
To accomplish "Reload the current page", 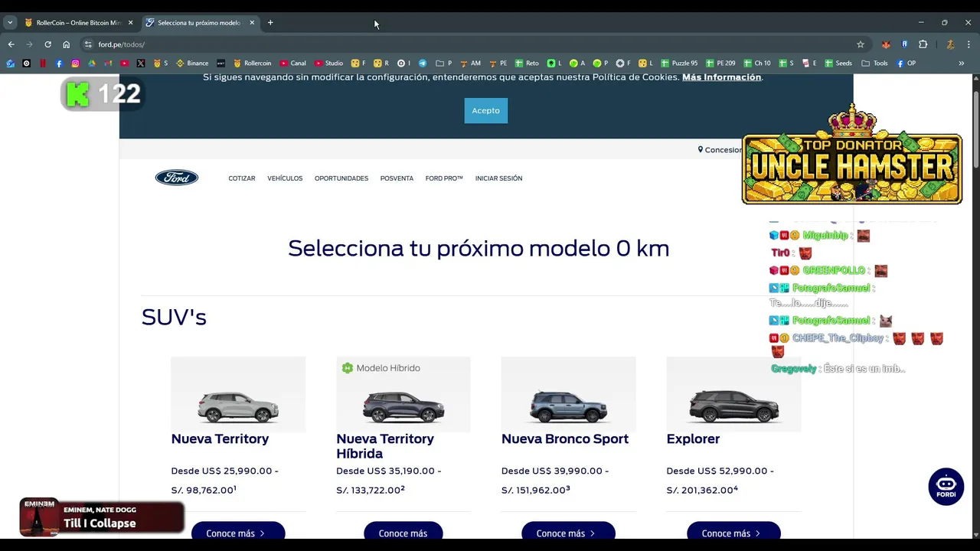I will [x=47, y=44].
